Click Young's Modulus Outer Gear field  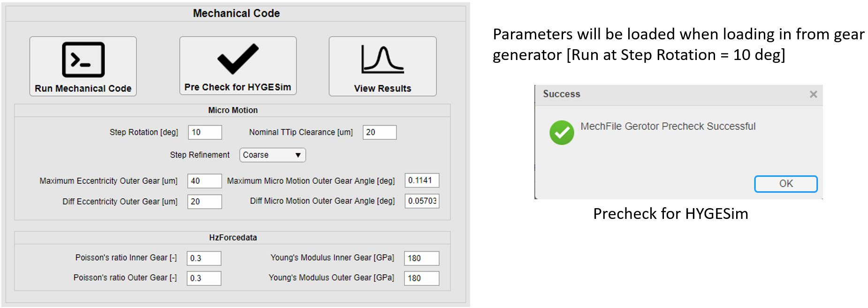coord(421,278)
